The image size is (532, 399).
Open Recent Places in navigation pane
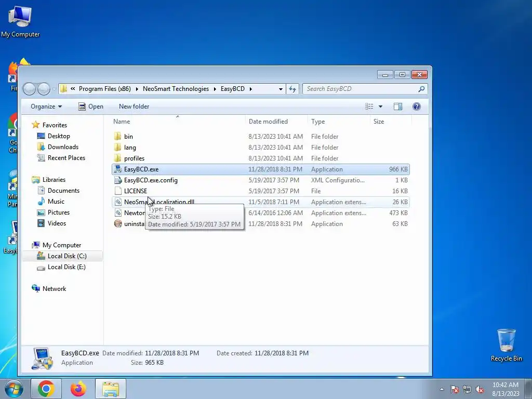(x=66, y=158)
